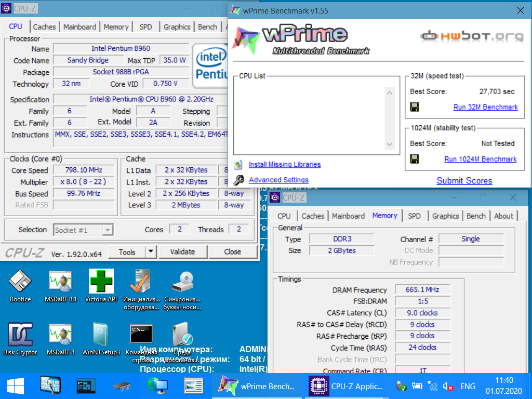Click the DRAM Frequency value 665.1 MHz

pyautogui.click(x=422, y=290)
